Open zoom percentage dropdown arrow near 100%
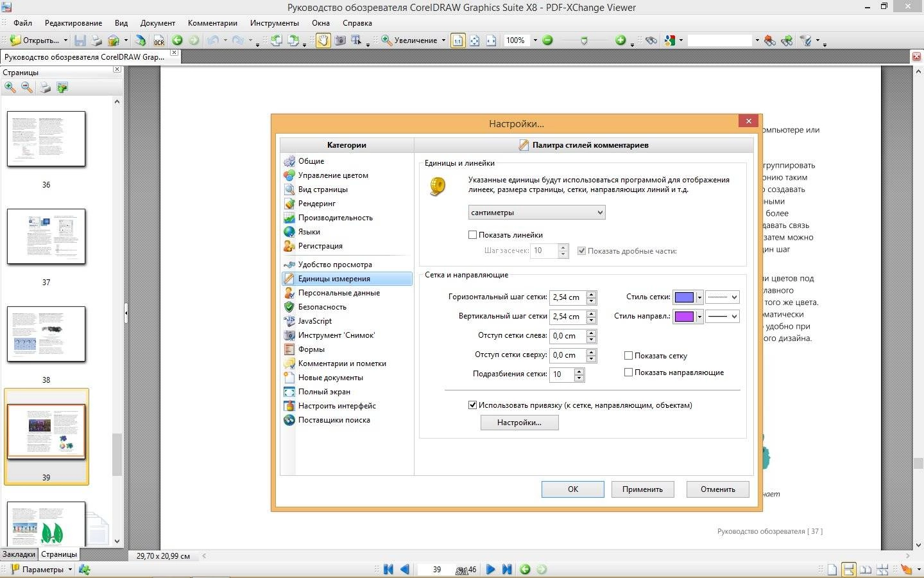 pyautogui.click(x=536, y=40)
